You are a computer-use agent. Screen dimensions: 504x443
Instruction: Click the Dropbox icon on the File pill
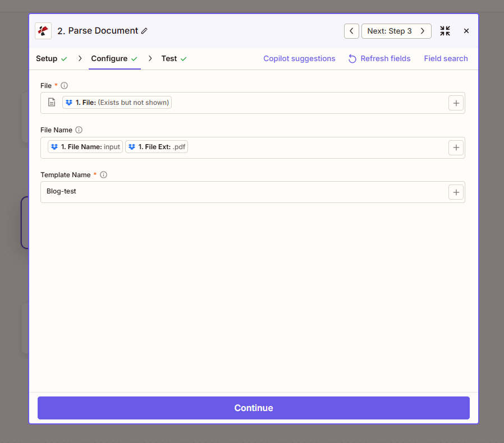click(69, 102)
